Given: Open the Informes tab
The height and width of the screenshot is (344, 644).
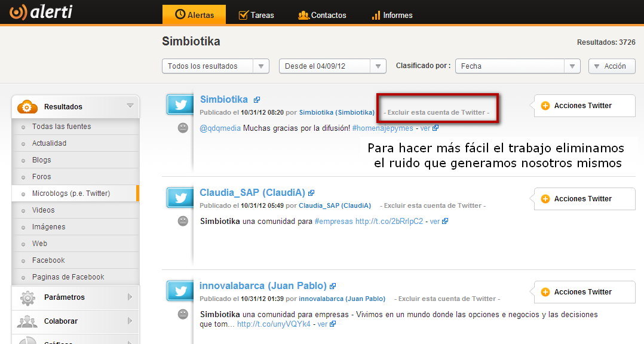Looking at the screenshot, I should pos(392,15).
